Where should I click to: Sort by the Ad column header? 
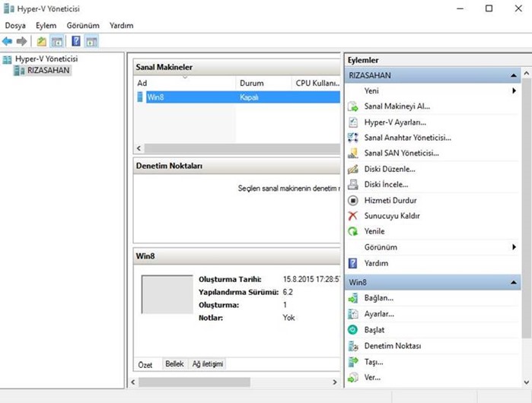tap(185, 83)
